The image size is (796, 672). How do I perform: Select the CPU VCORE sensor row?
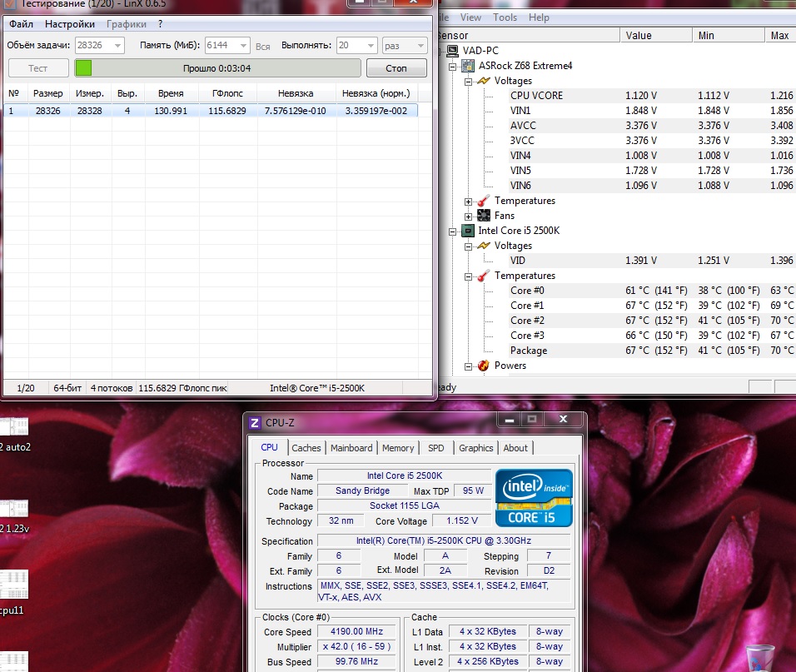click(651, 96)
